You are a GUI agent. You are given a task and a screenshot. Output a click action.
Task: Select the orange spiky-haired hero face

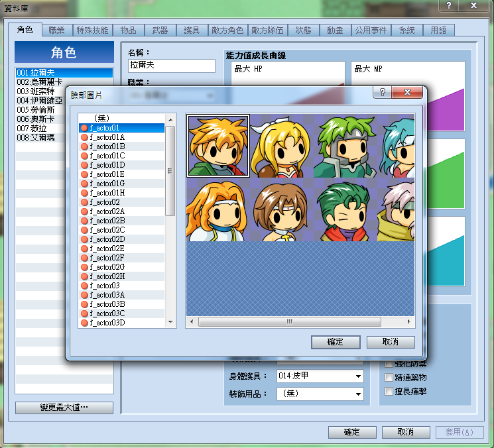218,146
